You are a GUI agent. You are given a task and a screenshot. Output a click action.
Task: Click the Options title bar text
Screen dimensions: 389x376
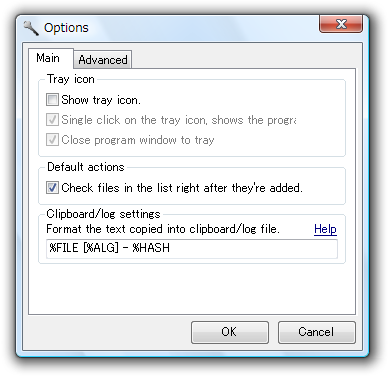[x=66, y=28]
